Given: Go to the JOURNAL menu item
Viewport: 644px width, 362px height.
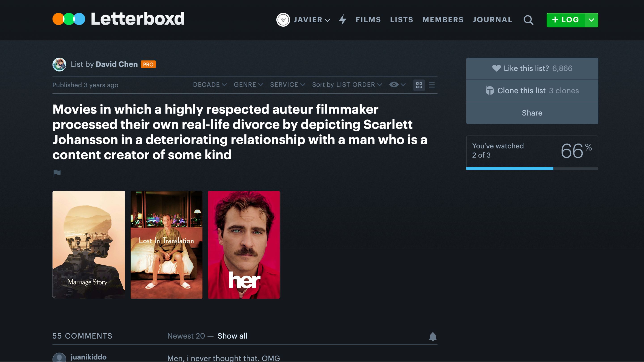Looking at the screenshot, I should (492, 20).
